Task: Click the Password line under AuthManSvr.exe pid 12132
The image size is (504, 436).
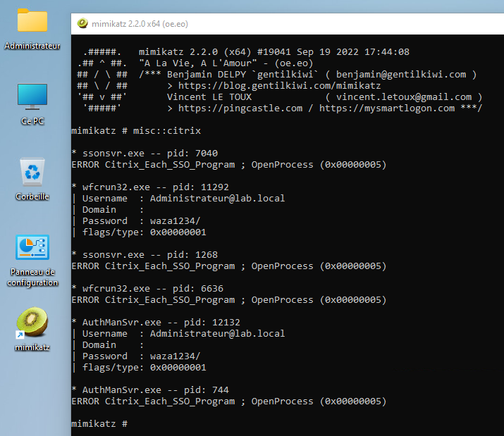Action: pos(136,356)
